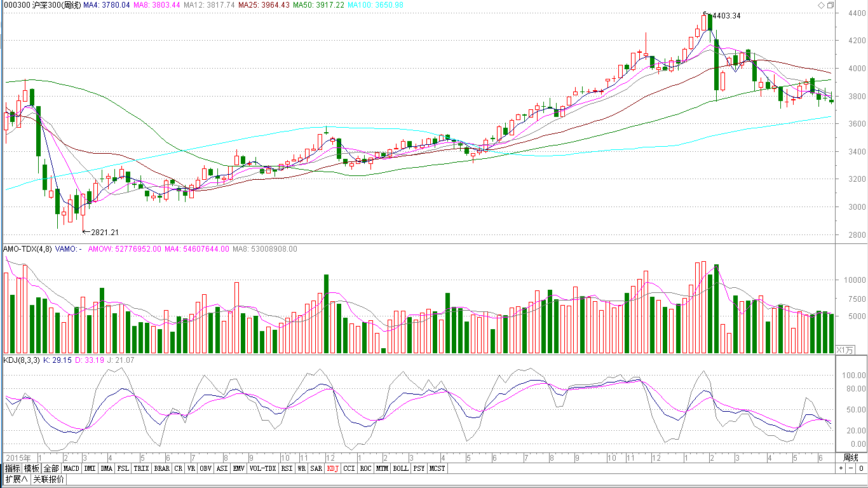
Task: Select the WR indicator tab
Action: coord(302,468)
